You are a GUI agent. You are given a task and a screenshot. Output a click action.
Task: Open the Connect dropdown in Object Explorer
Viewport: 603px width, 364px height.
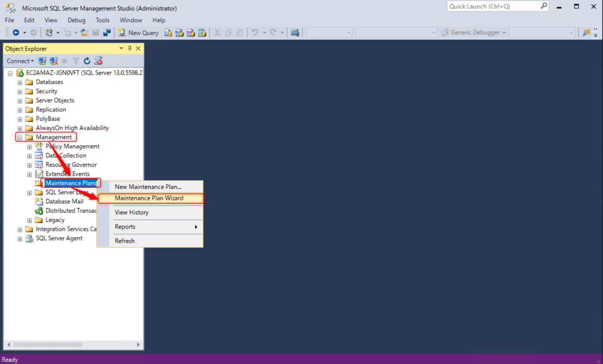point(20,61)
